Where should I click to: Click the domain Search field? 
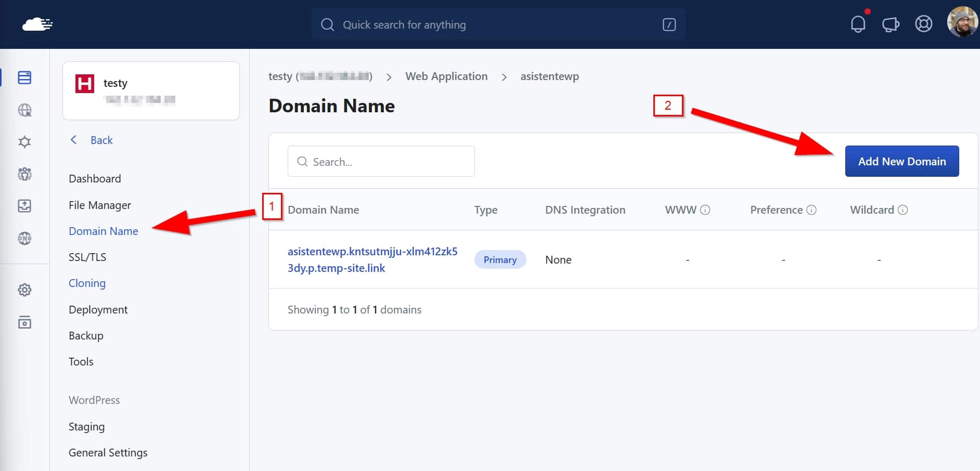click(381, 162)
